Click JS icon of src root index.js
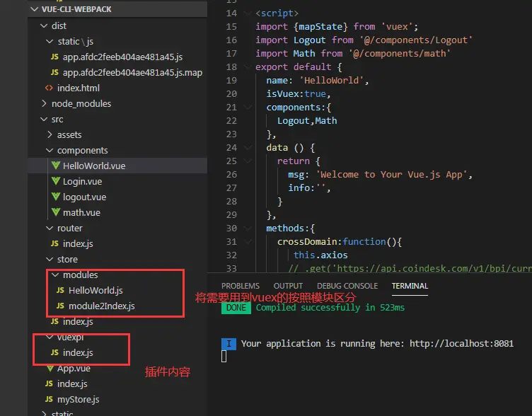This screenshot has height=416, width=532. [x=49, y=383]
